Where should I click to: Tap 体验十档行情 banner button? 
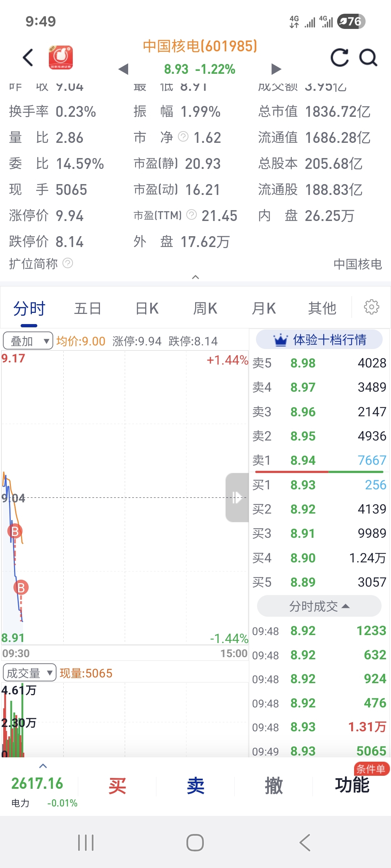(x=319, y=340)
